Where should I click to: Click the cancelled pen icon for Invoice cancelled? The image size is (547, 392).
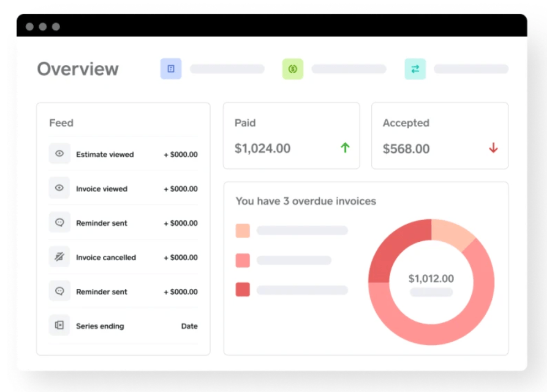[x=60, y=257]
